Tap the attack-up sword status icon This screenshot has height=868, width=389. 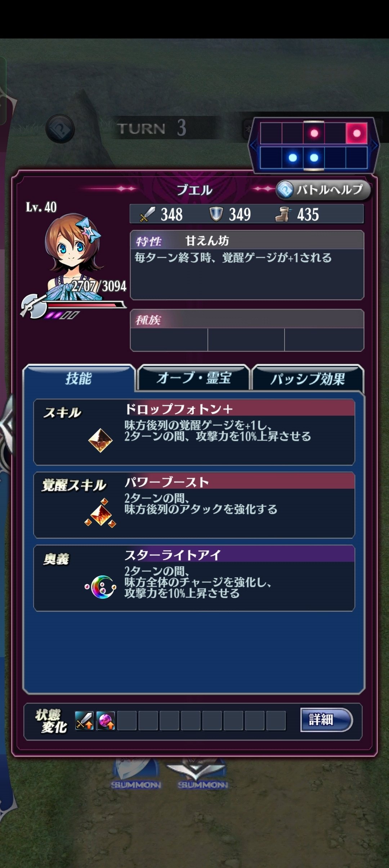pos(84,720)
